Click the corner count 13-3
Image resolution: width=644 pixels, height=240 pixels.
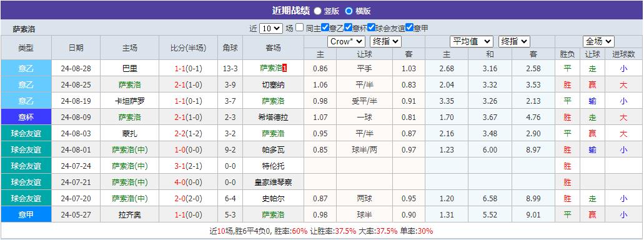click(230, 69)
